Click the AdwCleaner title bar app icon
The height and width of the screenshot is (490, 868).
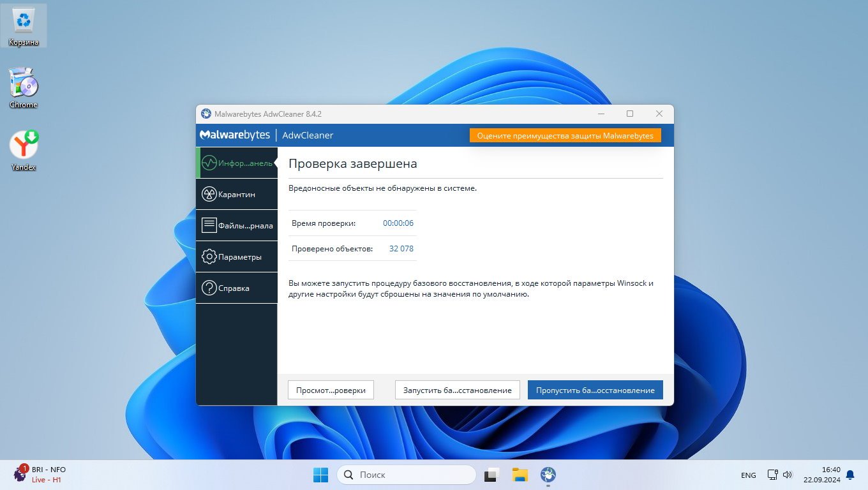click(206, 114)
